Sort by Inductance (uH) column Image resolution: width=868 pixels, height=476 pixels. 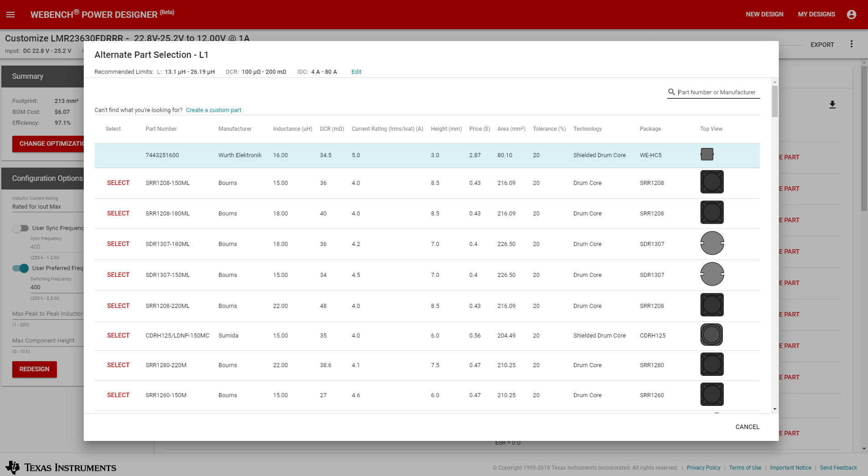coord(293,129)
